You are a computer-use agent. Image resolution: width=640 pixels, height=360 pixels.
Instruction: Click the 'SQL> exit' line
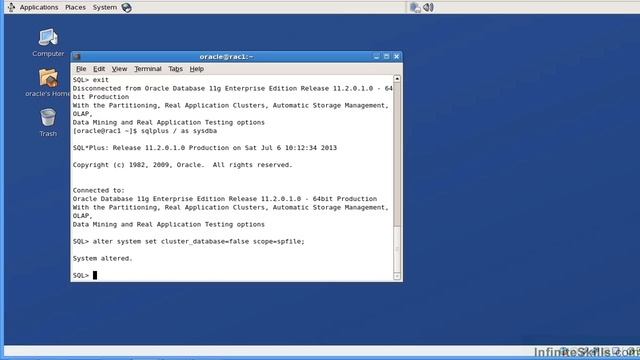(91, 80)
